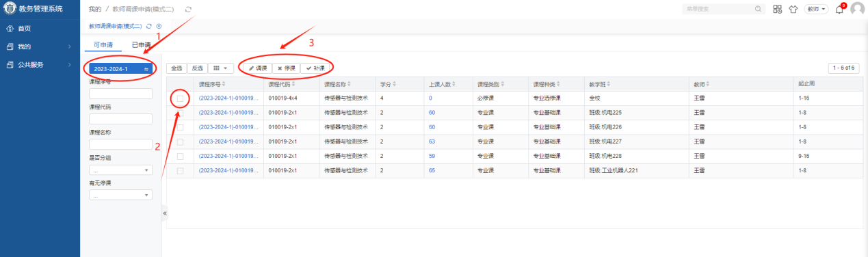Click the 停课 button
Screen dimensions: 868x257
tap(286, 68)
